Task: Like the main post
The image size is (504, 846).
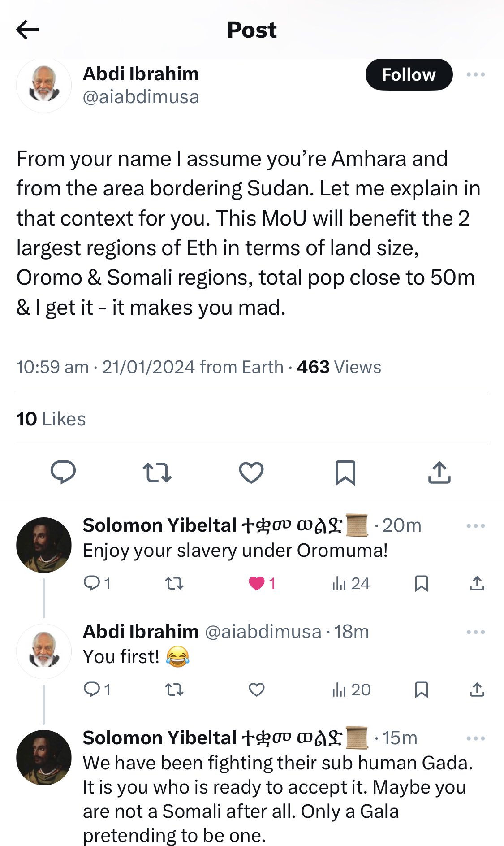Action: point(251,473)
